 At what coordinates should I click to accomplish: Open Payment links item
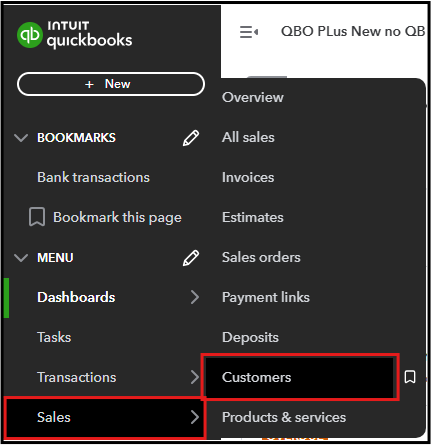point(266,297)
